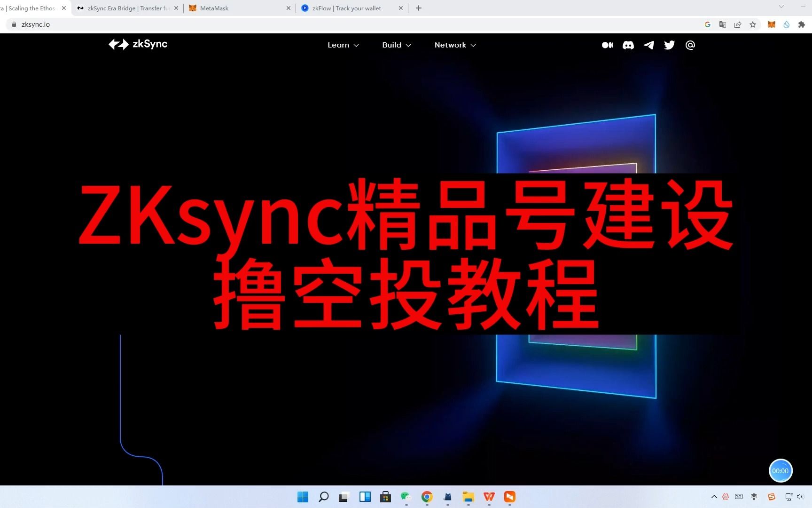Viewport: 812px width, 508px height.
Task: Open the Widgets panel on the taskbar
Action: [x=365, y=497]
